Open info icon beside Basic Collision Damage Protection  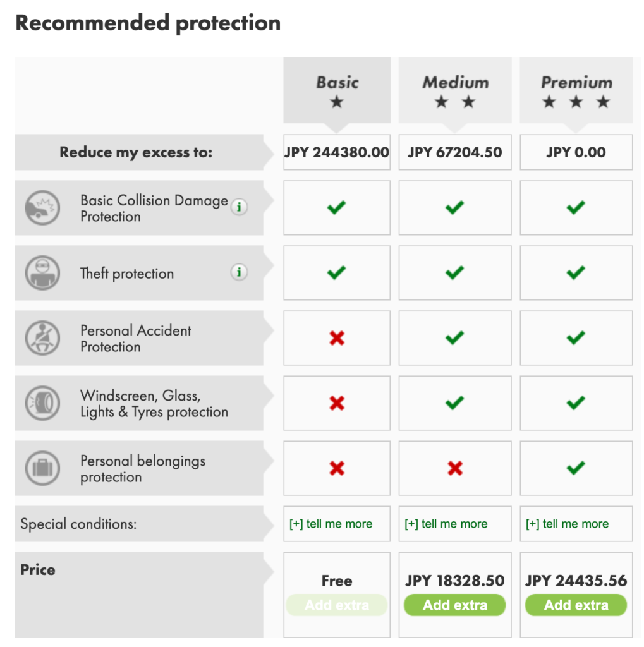(x=239, y=207)
